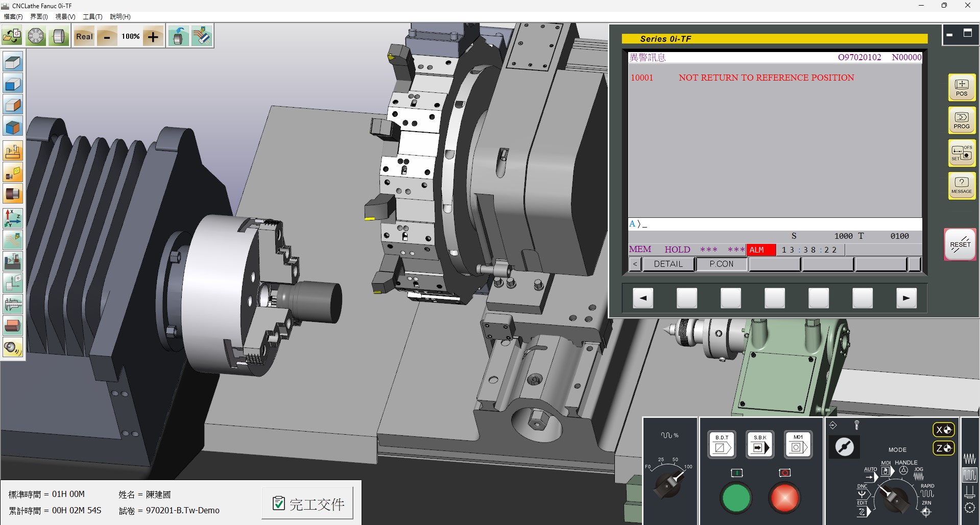980x525 pixels.
Task: Set mode to ZRN reference return
Action: pyautogui.click(x=926, y=509)
